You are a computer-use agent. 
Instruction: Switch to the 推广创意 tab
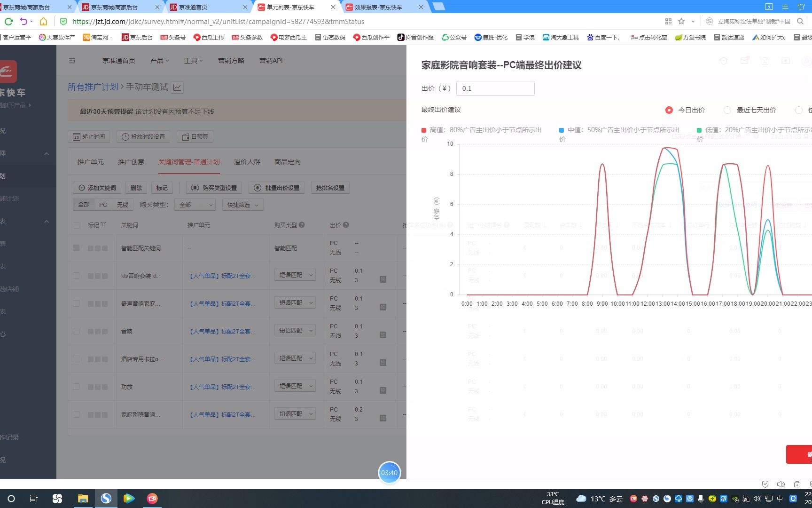pyautogui.click(x=131, y=162)
